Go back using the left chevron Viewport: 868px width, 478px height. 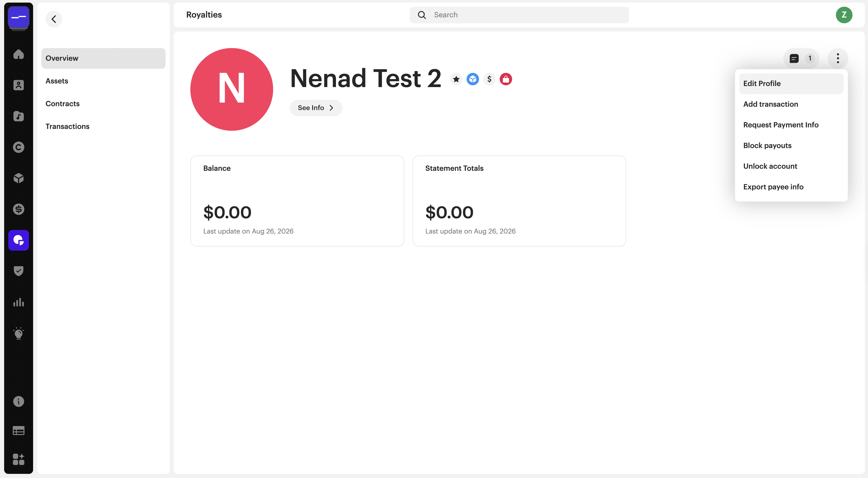click(x=54, y=19)
